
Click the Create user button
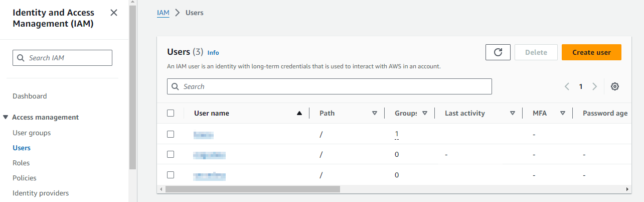[591, 52]
